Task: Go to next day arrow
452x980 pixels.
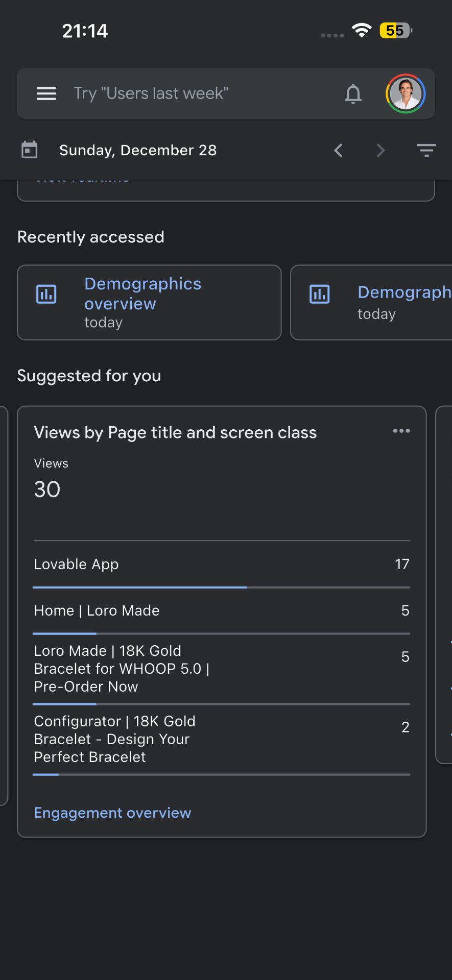Action: coord(380,151)
